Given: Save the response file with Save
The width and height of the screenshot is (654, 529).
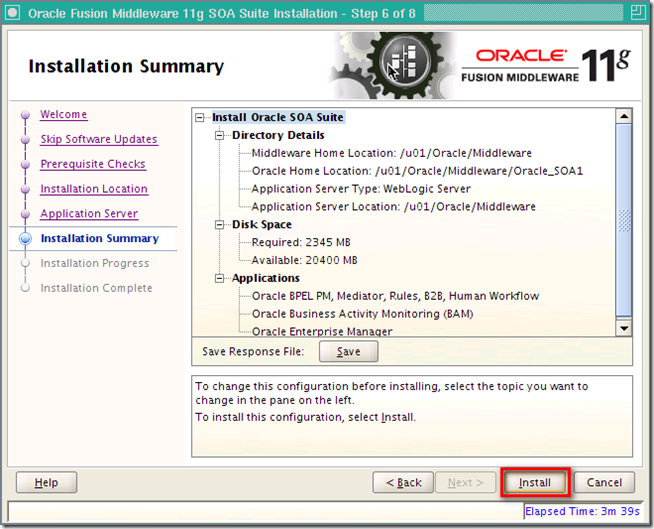Looking at the screenshot, I should 349,351.
